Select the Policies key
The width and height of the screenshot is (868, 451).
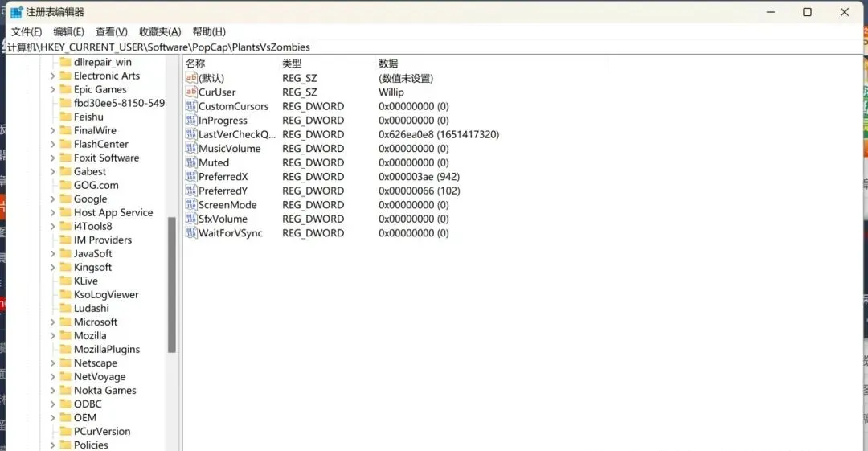pos(91,445)
